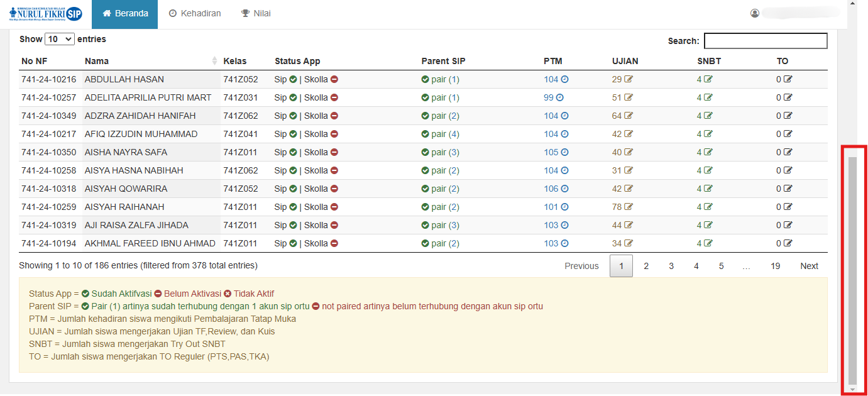
Task: Click Skolla red status icon for AFIQ IZZUDIN
Action: [x=334, y=135]
